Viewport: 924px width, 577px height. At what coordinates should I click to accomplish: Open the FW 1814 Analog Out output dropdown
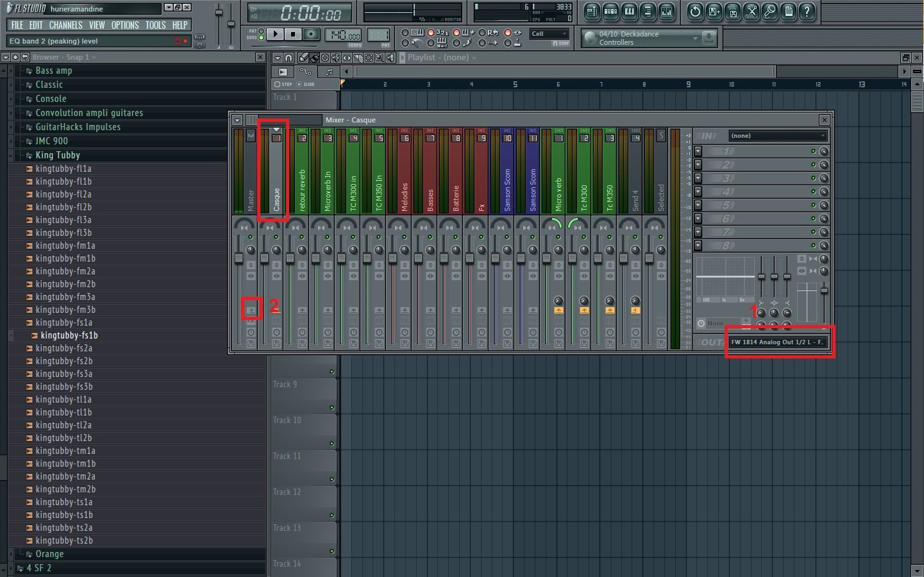point(778,342)
